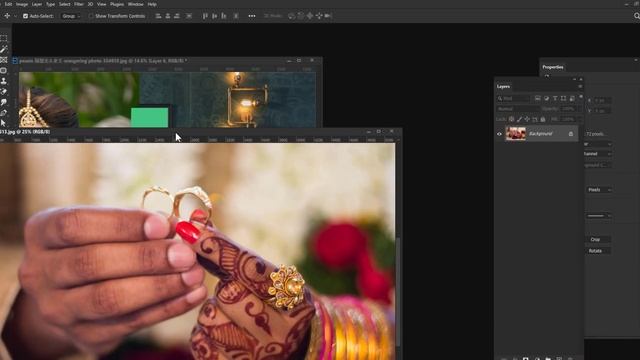Open the Normal blend mode dropdown
640x360 pixels.
coord(518,109)
